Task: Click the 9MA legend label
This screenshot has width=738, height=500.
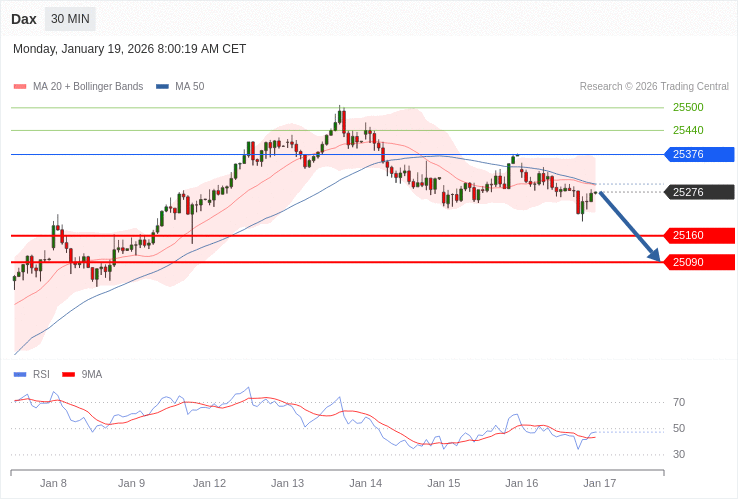Action: (x=92, y=375)
